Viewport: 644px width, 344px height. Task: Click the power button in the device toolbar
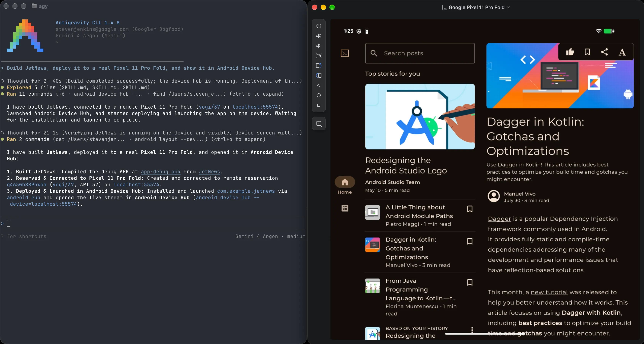coord(319,26)
